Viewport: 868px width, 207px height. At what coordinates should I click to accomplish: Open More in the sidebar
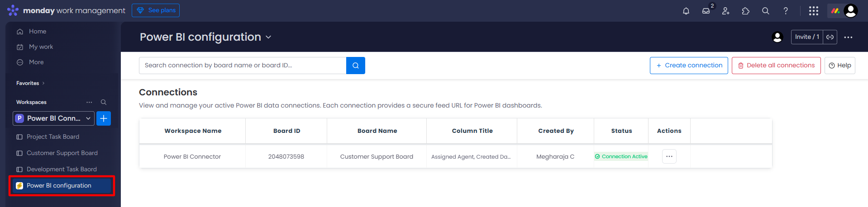pos(36,62)
